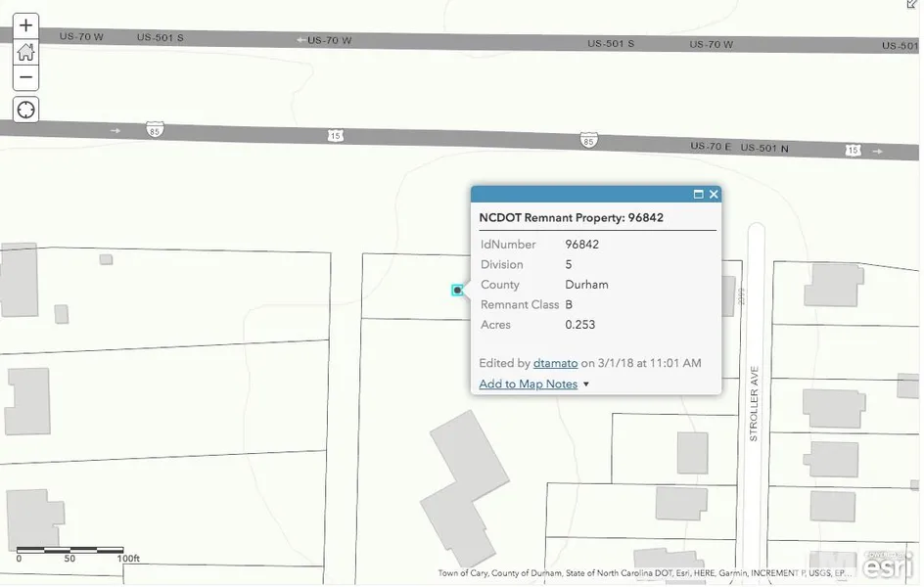Click the Stroller Ave street label

pos(755,404)
